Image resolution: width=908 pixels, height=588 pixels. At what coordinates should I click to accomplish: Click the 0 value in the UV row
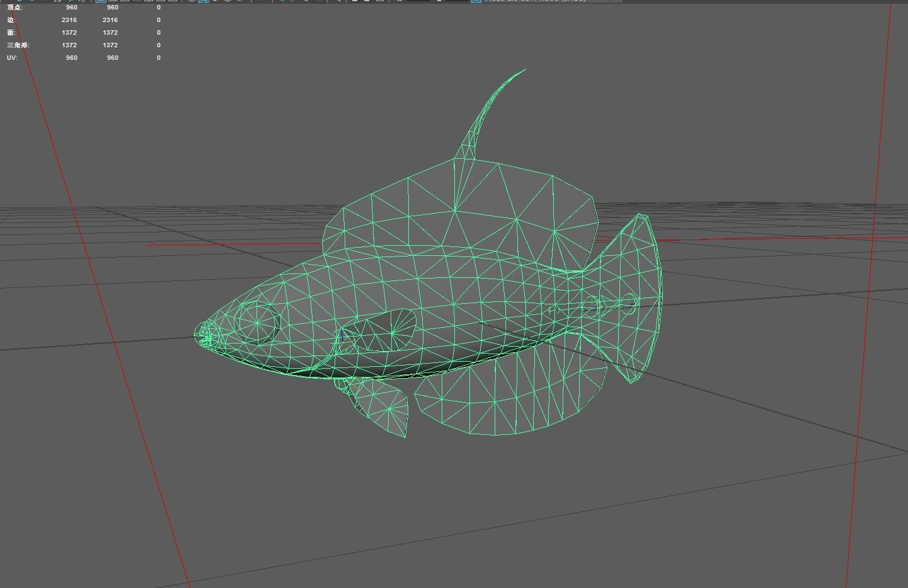pos(158,57)
